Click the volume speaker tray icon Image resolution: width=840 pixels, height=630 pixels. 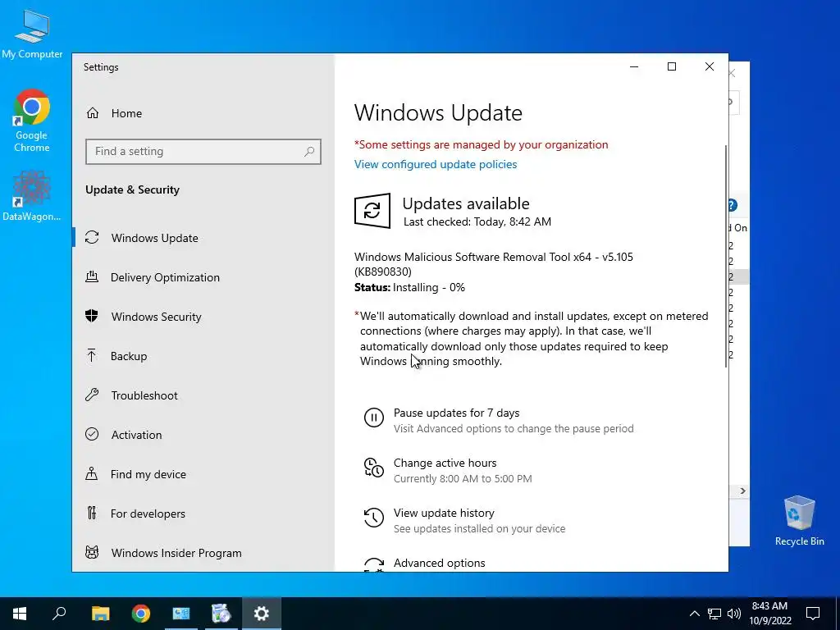(x=734, y=614)
